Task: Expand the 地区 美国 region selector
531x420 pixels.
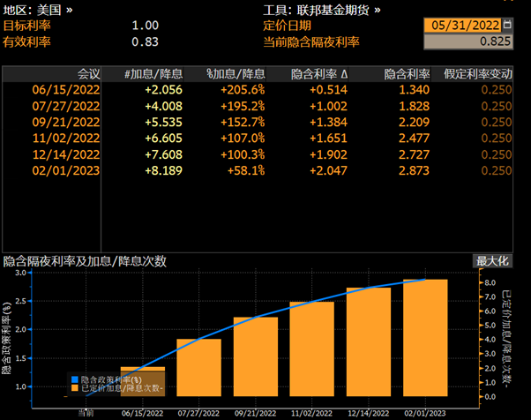Action: pyautogui.click(x=39, y=10)
